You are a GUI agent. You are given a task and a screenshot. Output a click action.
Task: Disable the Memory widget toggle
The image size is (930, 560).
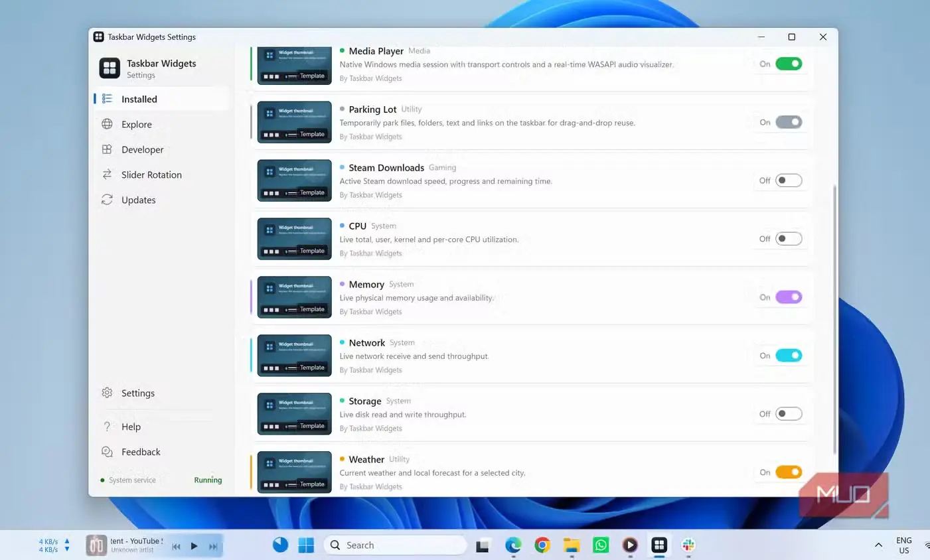(789, 297)
